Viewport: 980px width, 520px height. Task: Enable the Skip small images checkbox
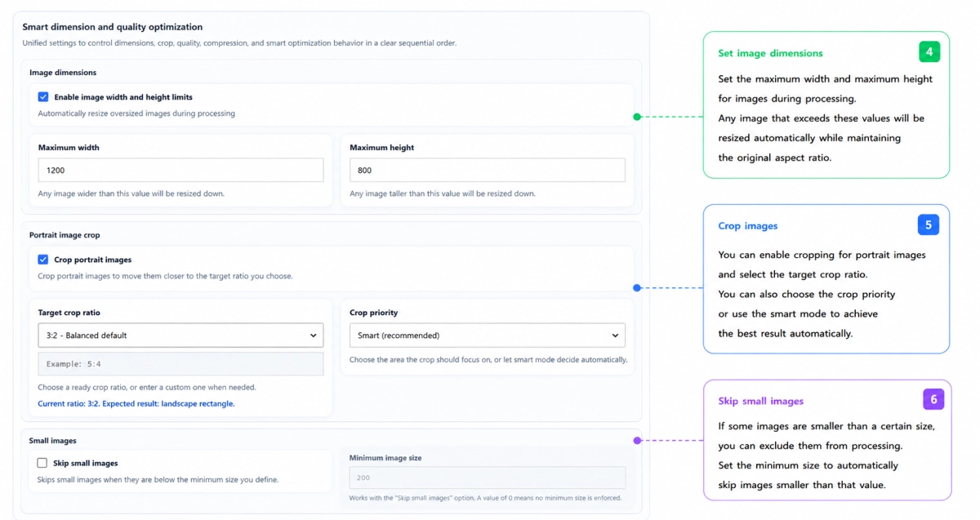click(x=42, y=463)
